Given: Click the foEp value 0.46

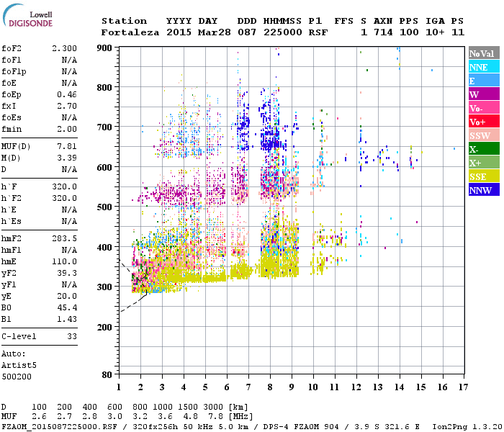Looking at the screenshot, I should tap(67, 94).
